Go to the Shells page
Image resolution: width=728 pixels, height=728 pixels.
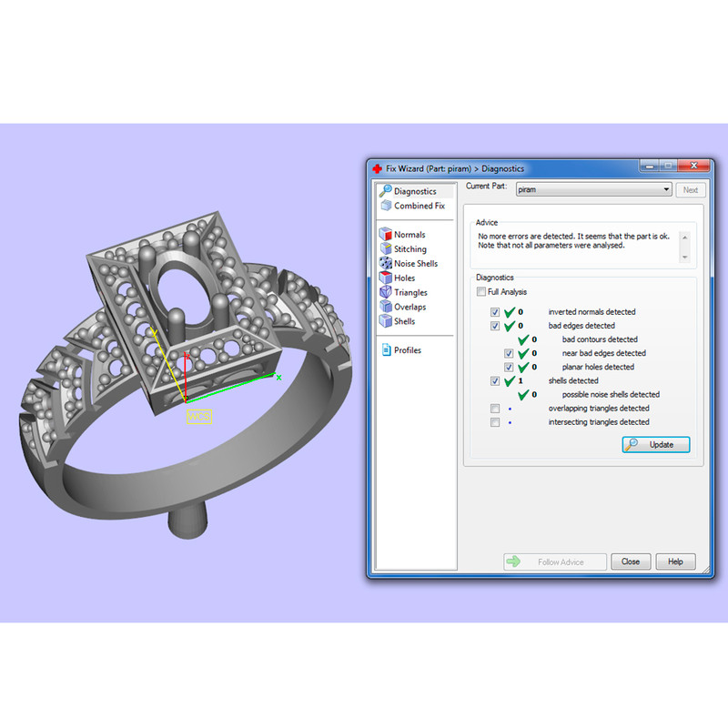click(x=404, y=321)
